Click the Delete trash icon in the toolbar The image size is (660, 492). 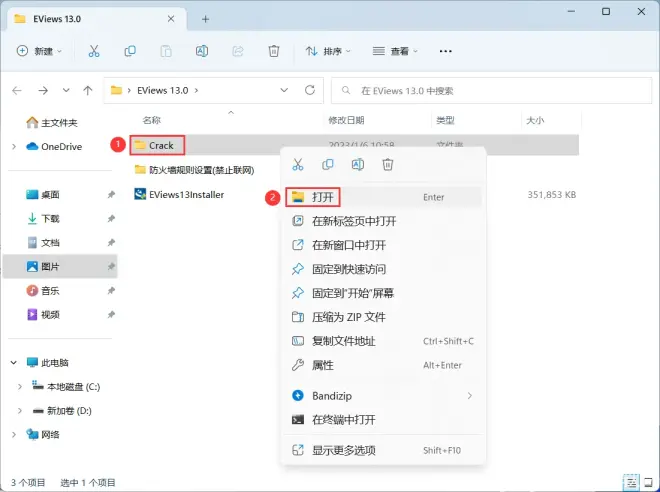pos(274,51)
